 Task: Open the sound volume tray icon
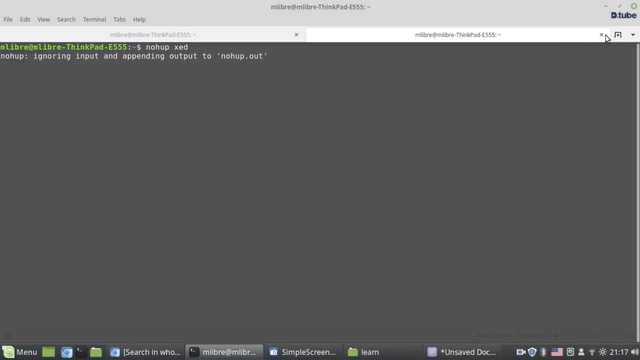tap(635, 352)
